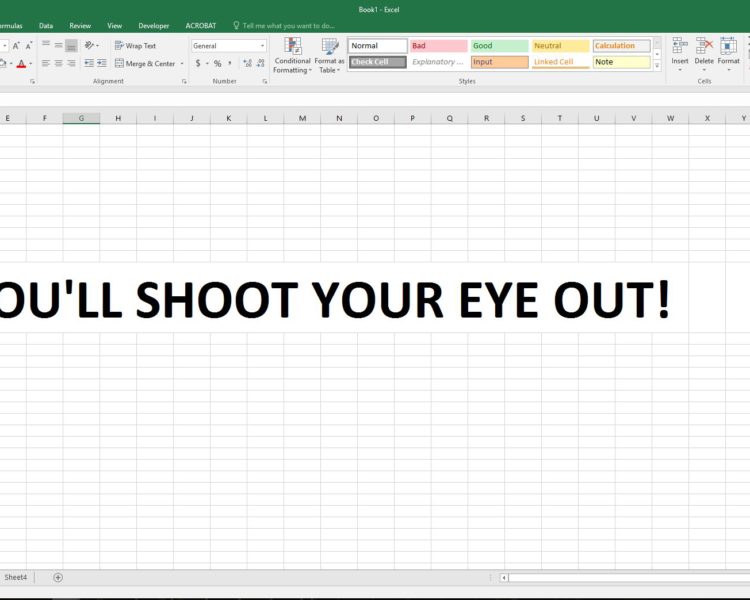
Task: Click the Increase Font Size icon
Action: (16, 46)
